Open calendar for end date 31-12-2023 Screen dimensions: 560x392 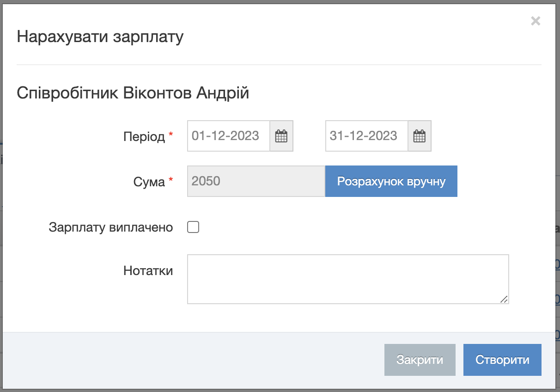click(420, 136)
